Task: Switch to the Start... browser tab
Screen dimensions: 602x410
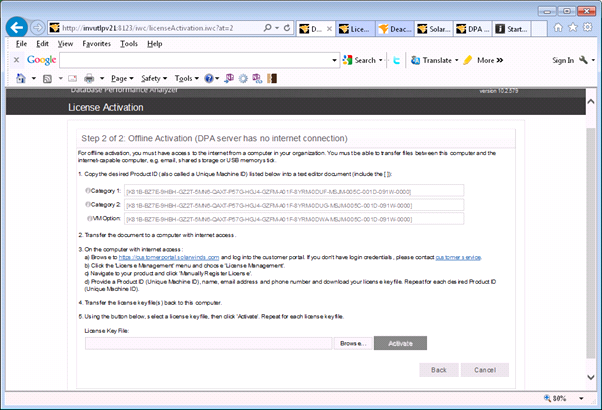Action: coord(511,29)
